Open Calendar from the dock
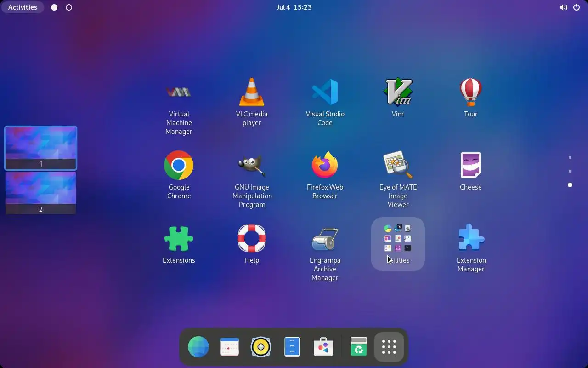This screenshot has width=588, height=368. tap(230, 347)
